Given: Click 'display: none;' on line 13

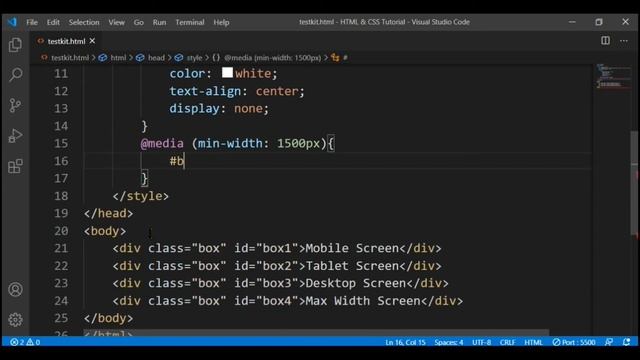Looking at the screenshot, I should pyautogui.click(x=219, y=109).
